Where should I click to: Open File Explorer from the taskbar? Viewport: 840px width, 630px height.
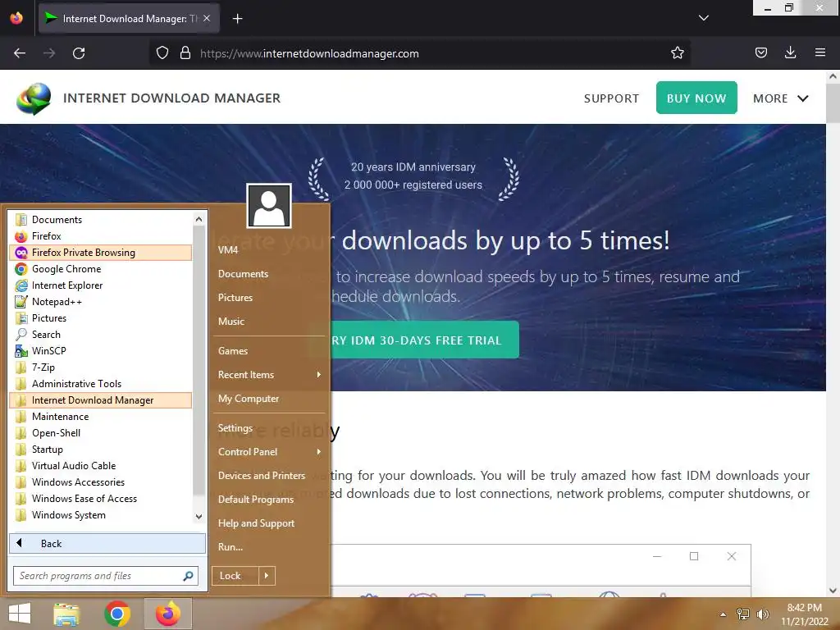pyautogui.click(x=66, y=614)
